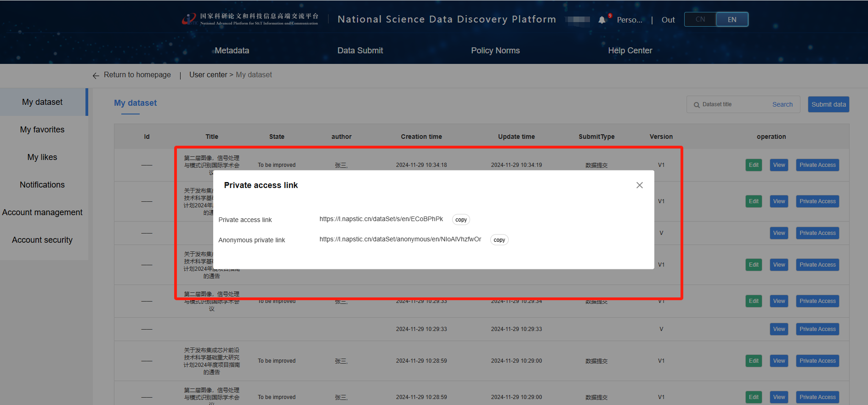The image size is (868, 405).
Task: Copy the Private access link
Action: pyautogui.click(x=461, y=220)
